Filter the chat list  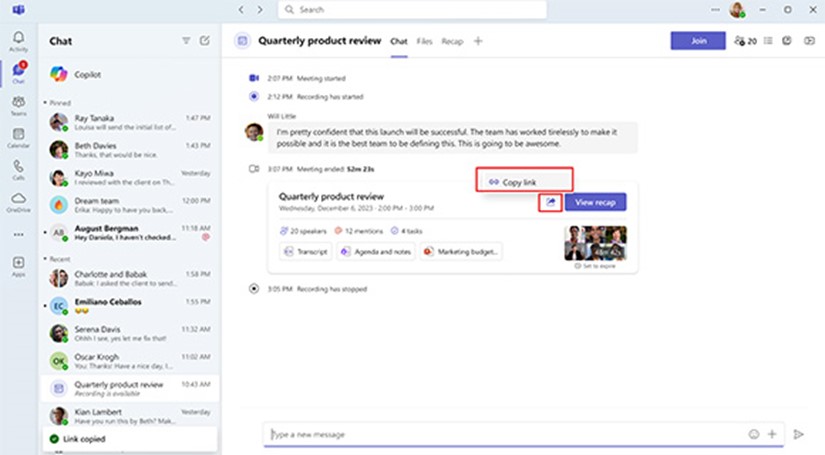186,41
